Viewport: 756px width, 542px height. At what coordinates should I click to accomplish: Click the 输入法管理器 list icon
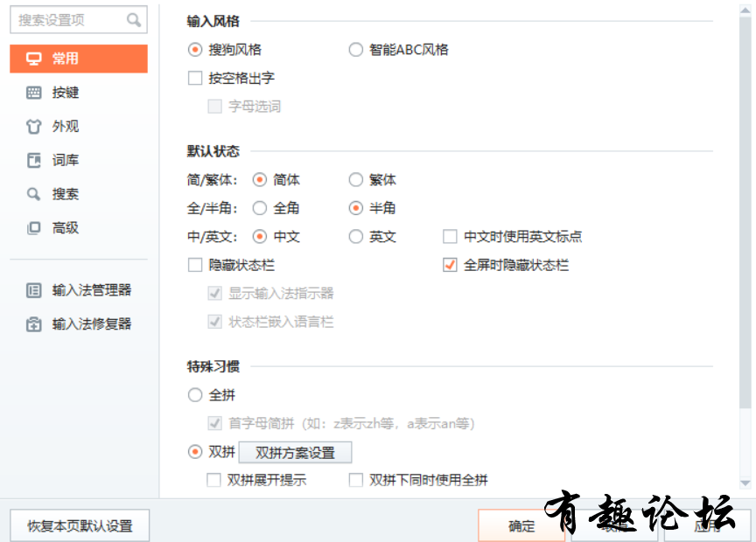point(34,290)
